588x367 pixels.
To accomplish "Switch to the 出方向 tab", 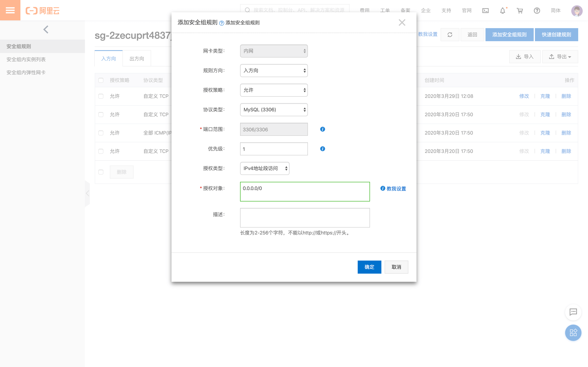I will click(137, 59).
